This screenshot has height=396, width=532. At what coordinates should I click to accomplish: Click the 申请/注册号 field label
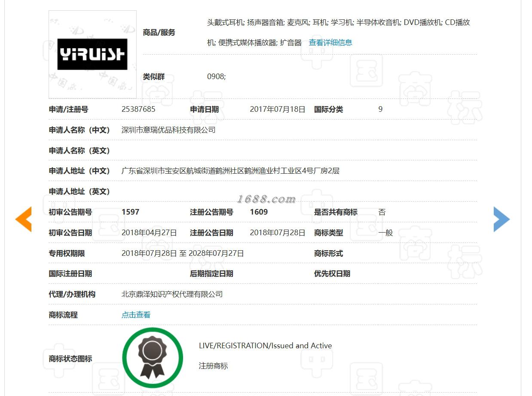coord(68,109)
